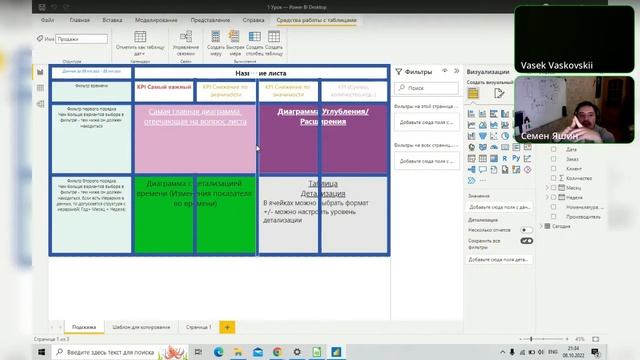Collapse the Filters pane with chevrons

click(x=456, y=71)
